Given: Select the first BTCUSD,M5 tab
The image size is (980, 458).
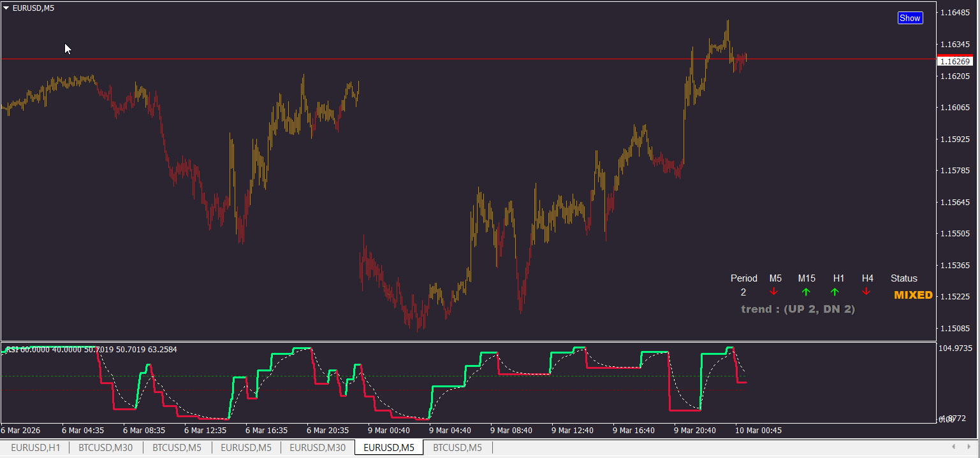Looking at the screenshot, I should [177, 448].
